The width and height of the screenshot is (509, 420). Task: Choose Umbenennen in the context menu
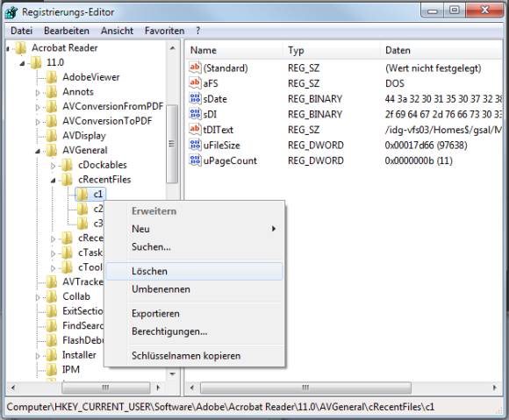(x=195, y=289)
